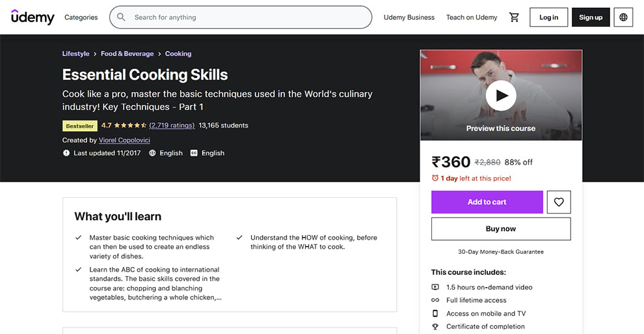Click the last updated badge icon
This screenshot has height=334, width=644.
(x=66, y=153)
